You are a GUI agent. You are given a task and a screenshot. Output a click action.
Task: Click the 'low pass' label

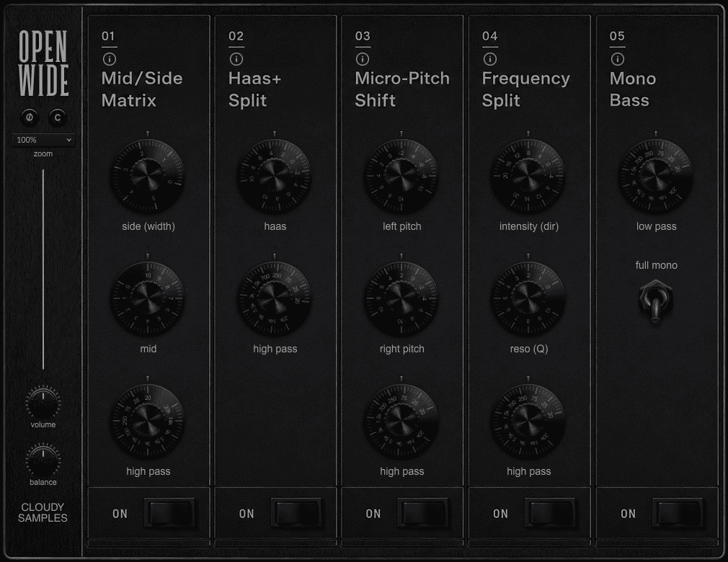[x=656, y=226]
